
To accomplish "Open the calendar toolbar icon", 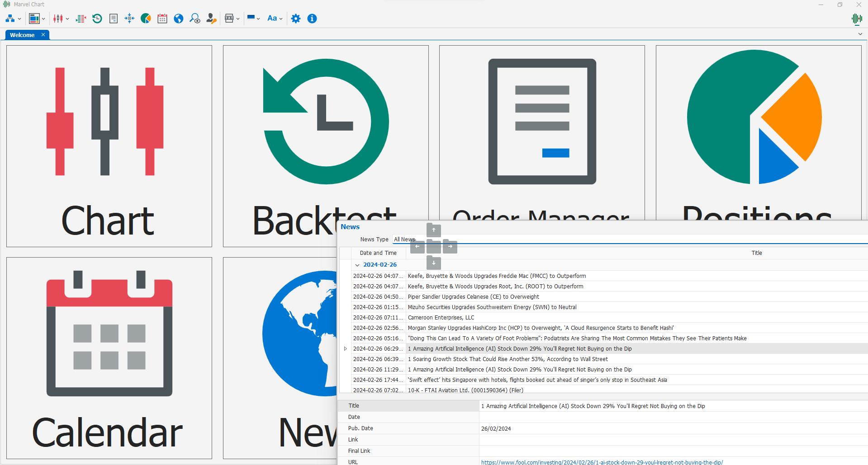I will tap(162, 19).
